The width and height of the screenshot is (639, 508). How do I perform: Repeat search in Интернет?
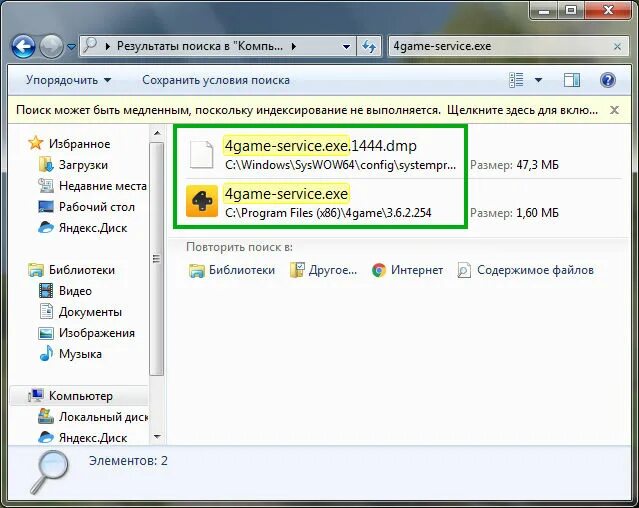coord(407,270)
